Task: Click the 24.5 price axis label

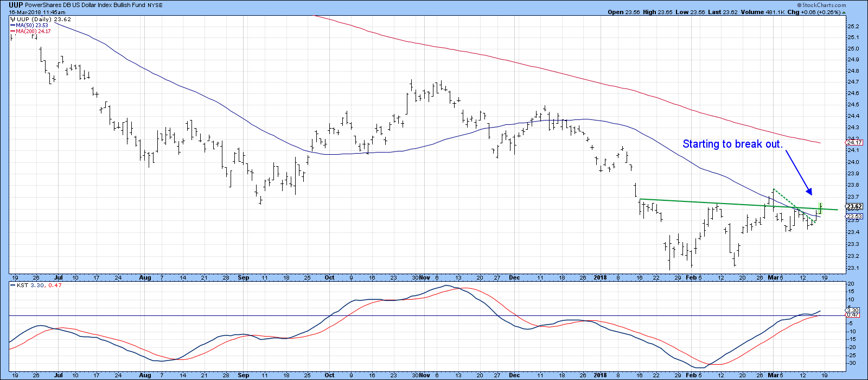Action: point(853,105)
